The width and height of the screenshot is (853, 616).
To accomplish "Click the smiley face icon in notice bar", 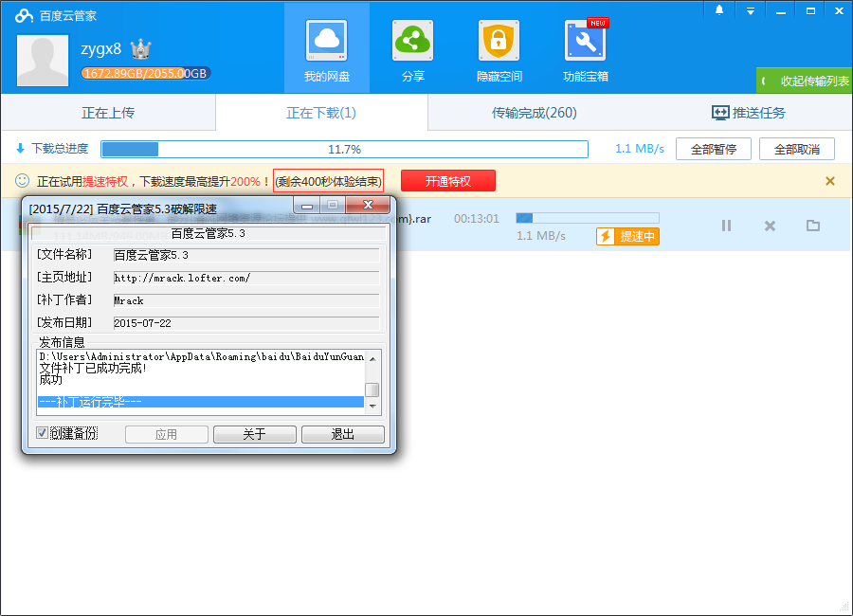I will 23,181.
